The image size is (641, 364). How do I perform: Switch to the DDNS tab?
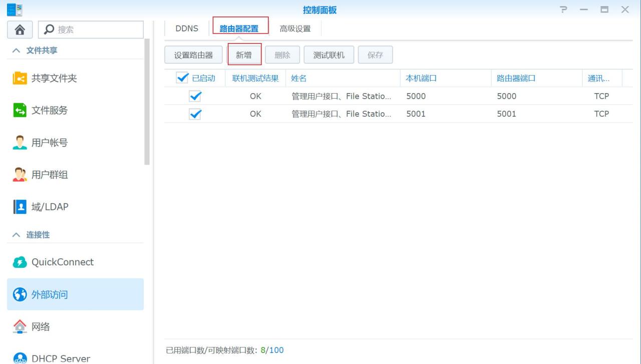click(x=187, y=29)
